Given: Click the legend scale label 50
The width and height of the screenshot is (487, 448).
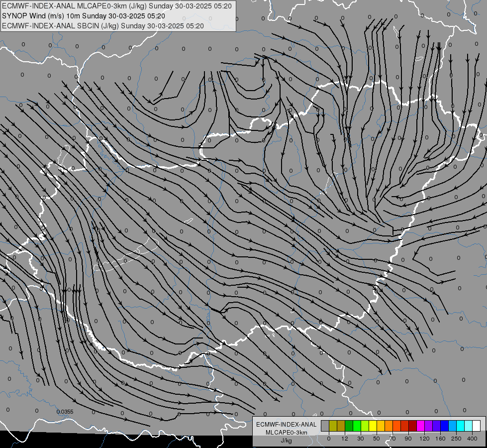Looking at the screenshot, I should pyautogui.click(x=377, y=439).
